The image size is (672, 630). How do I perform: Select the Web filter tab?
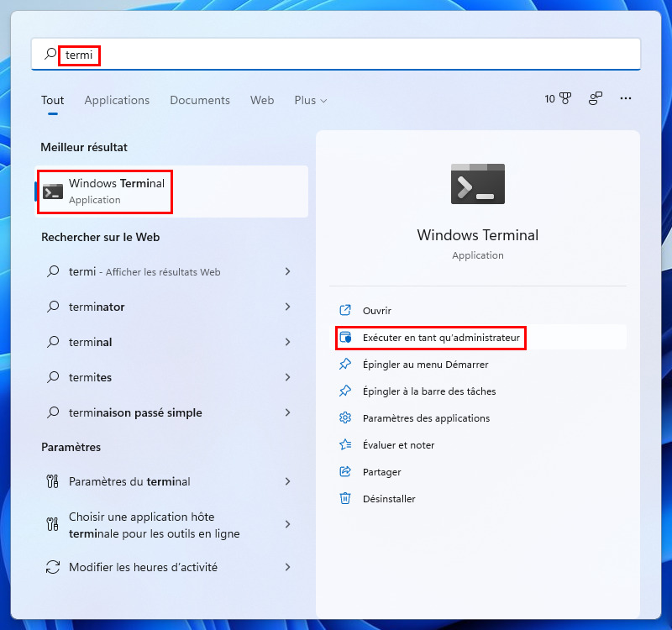click(262, 100)
